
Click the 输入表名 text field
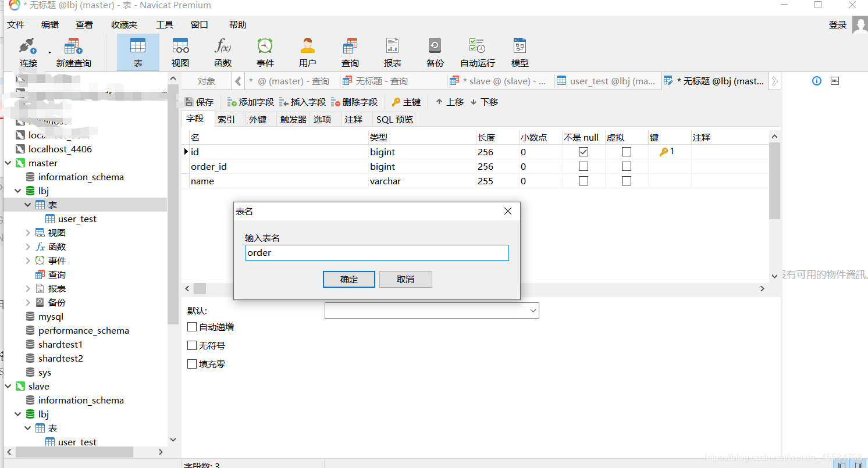point(377,253)
